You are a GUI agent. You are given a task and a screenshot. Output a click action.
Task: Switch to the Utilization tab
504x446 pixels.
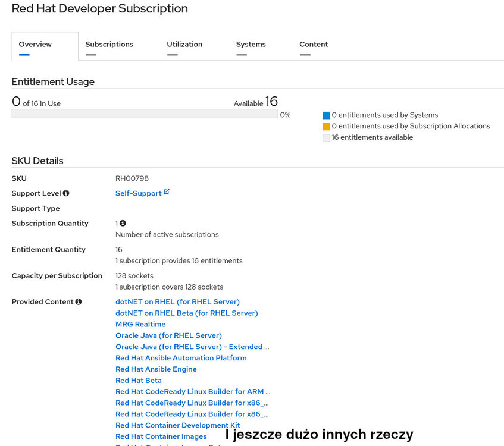click(184, 45)
